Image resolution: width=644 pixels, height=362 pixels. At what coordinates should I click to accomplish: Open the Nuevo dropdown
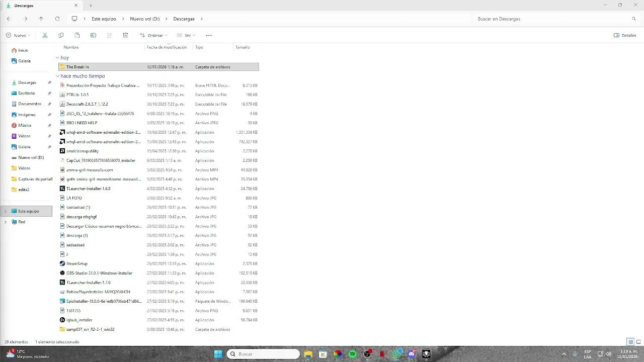(x=18, y=35)
